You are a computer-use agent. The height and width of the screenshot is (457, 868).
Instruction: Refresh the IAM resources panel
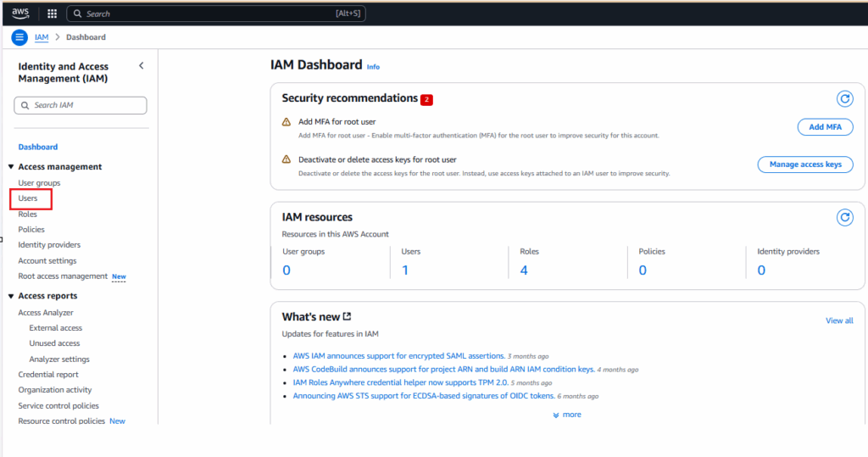845,218
